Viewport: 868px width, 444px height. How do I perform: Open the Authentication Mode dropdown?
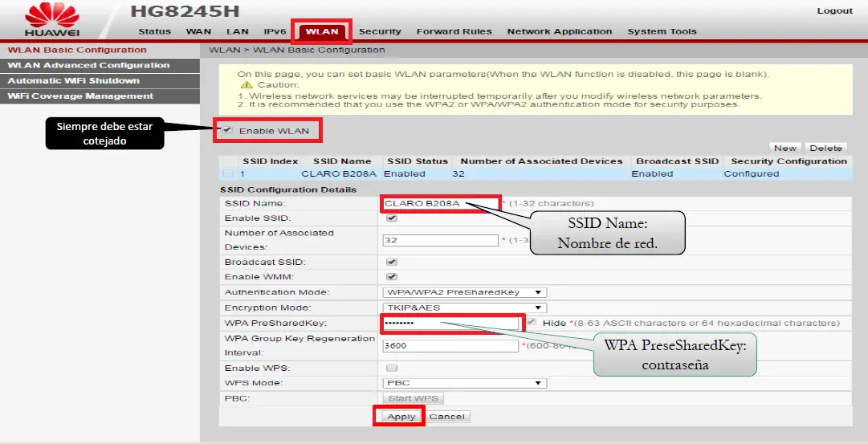[464, 292]
